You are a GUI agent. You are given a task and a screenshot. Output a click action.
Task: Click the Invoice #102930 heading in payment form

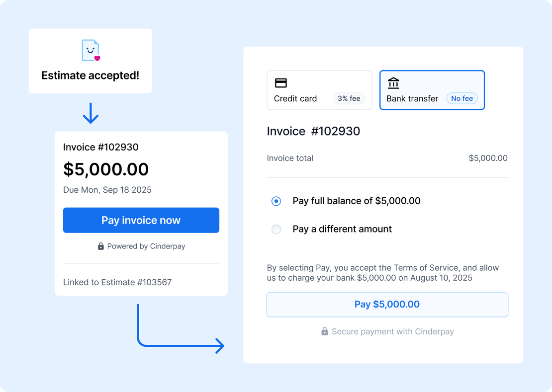pos(313,131)
